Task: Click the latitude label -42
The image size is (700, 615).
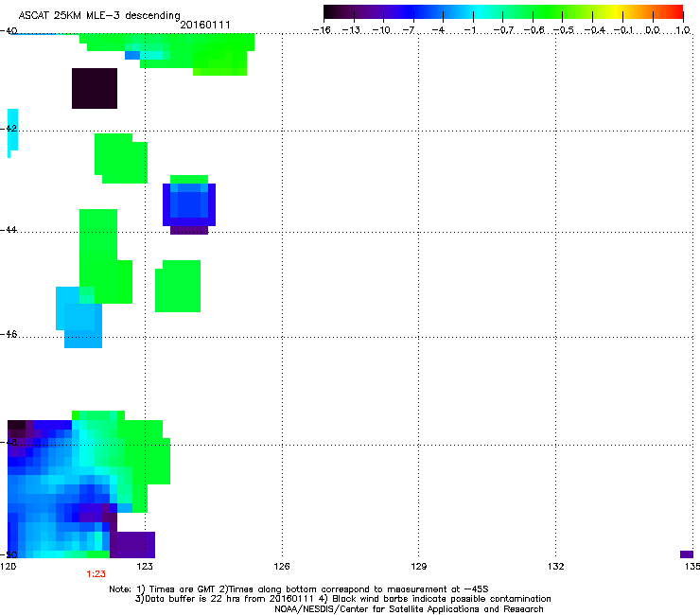Action: point(9,129)
